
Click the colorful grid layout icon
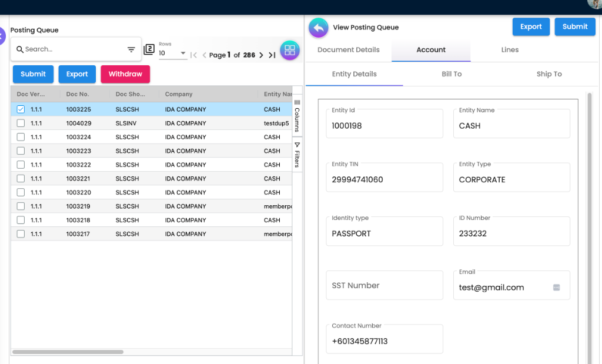(x=289, y=50)
